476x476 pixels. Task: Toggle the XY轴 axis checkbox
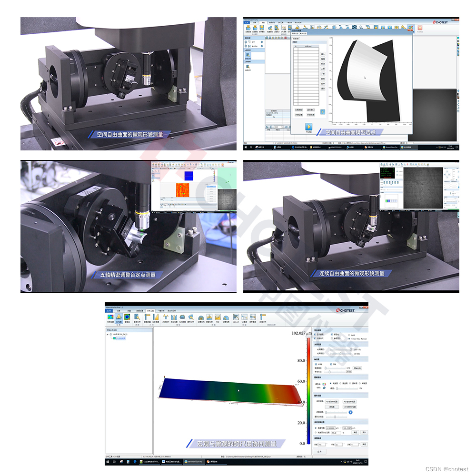[x=316, y=364]
